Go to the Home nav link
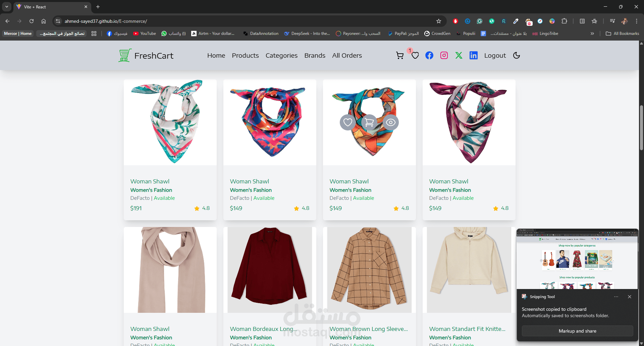Image resolution: width=644 pixels, height=346 pixels. (x=216, y=55)
